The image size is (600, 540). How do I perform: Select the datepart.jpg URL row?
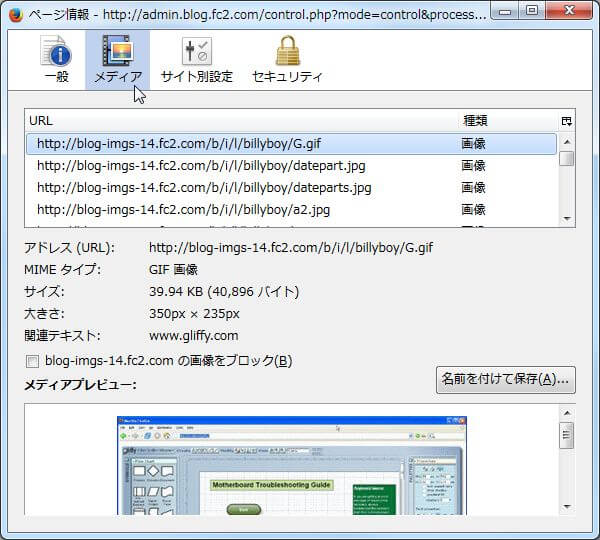[291, 166]
